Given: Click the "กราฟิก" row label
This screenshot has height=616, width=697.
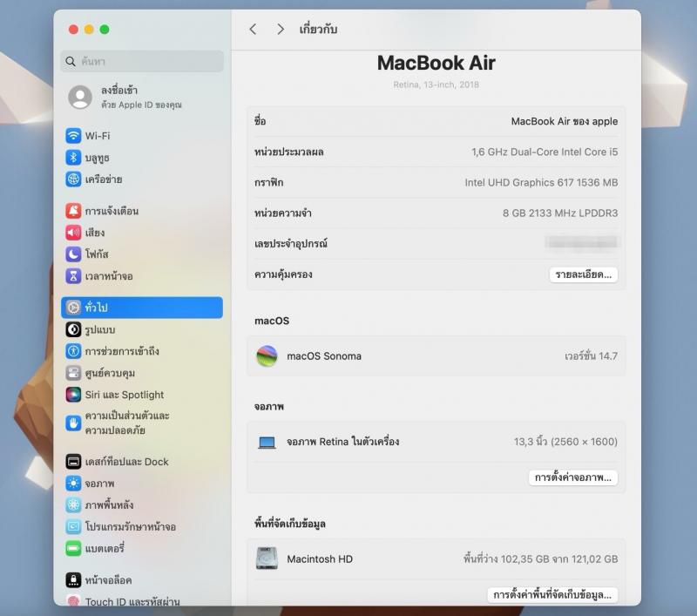Looking at the screenshot, I should pyautogui.click(x=268, y=183).
